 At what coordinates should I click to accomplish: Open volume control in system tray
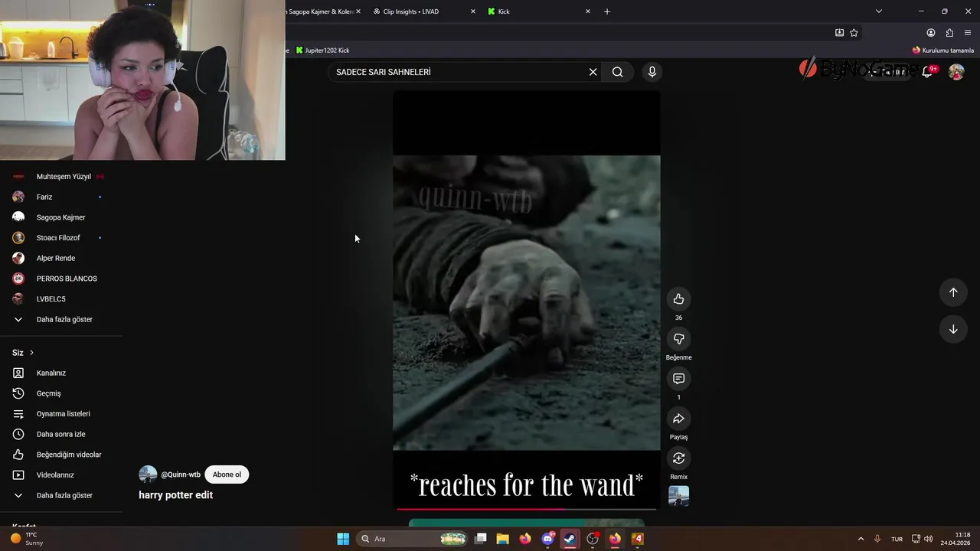click(928, 539)
